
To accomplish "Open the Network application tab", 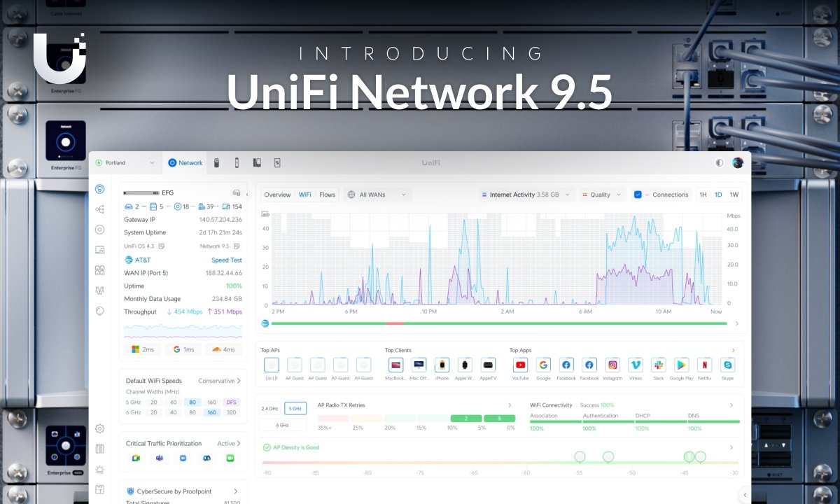I will coord(185,162).
